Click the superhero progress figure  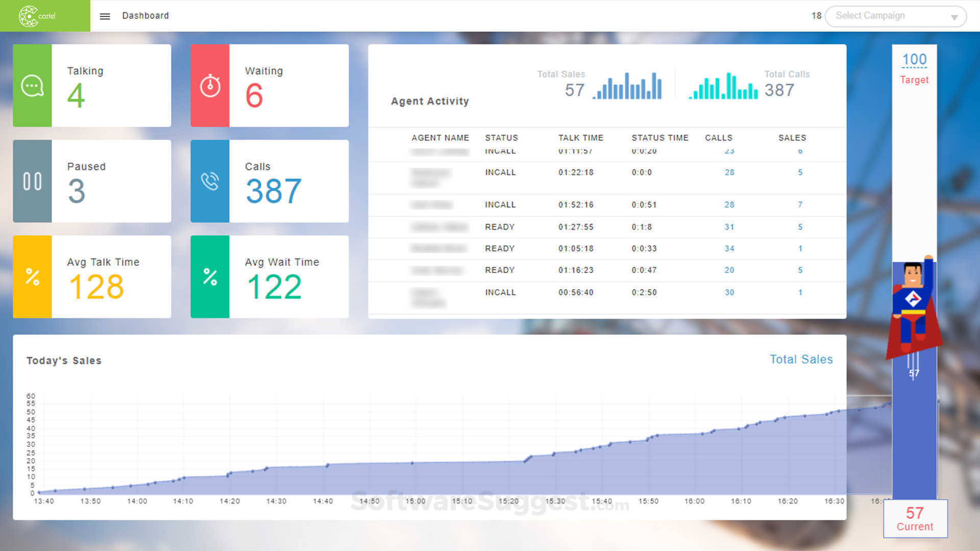[x=914, y=306]
